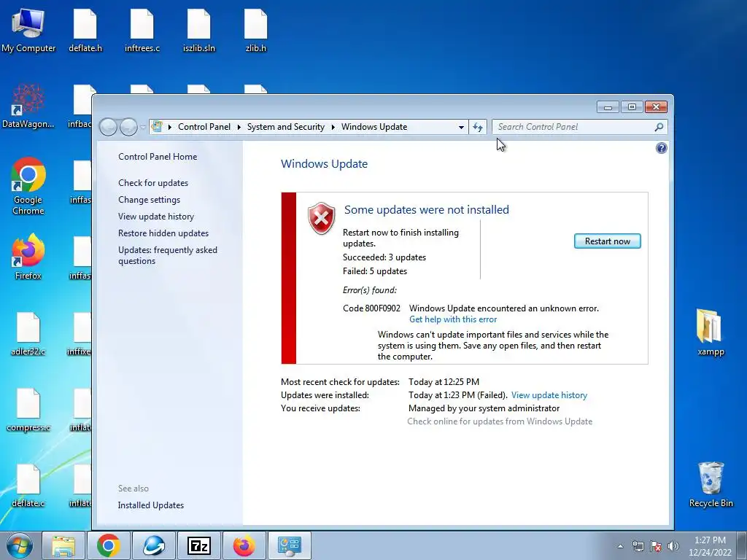Click View update history next to Failed

coord(549,395)
